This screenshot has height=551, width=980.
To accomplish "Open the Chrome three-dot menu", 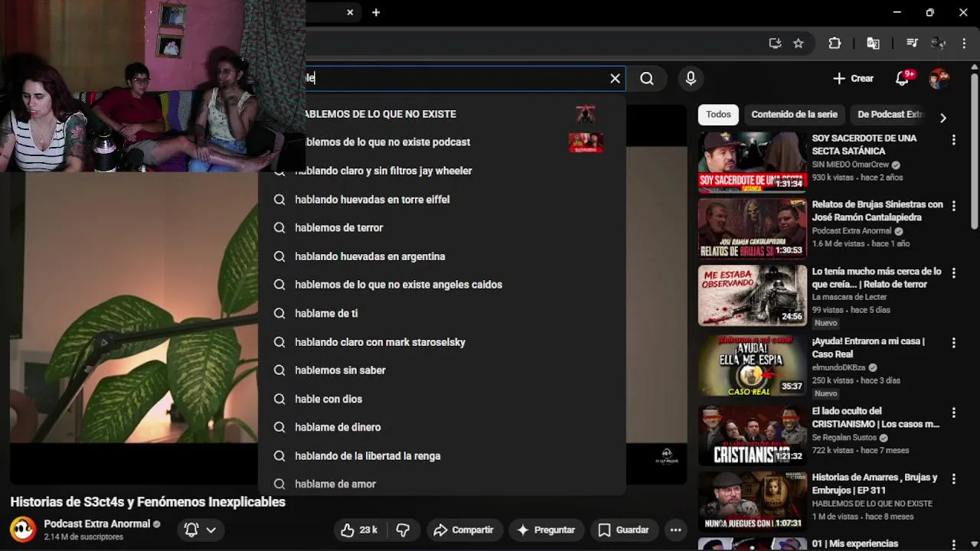I will [965, 44].
